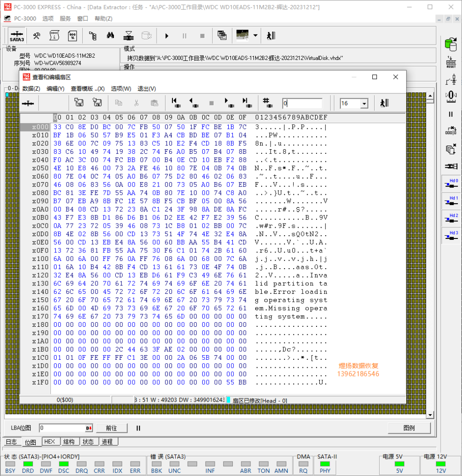Start task with the main toolbar play button
Image resolution: width=462 pixels, height=476 pixels.
pyautogui.click(x=167, y=36)
